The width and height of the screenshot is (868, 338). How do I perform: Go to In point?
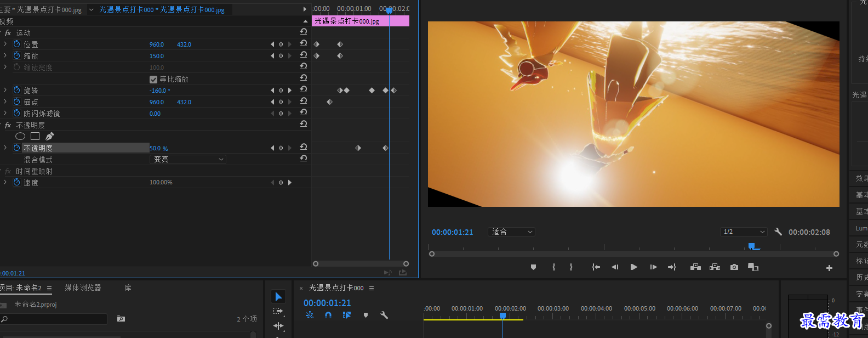tap(596, 267)
